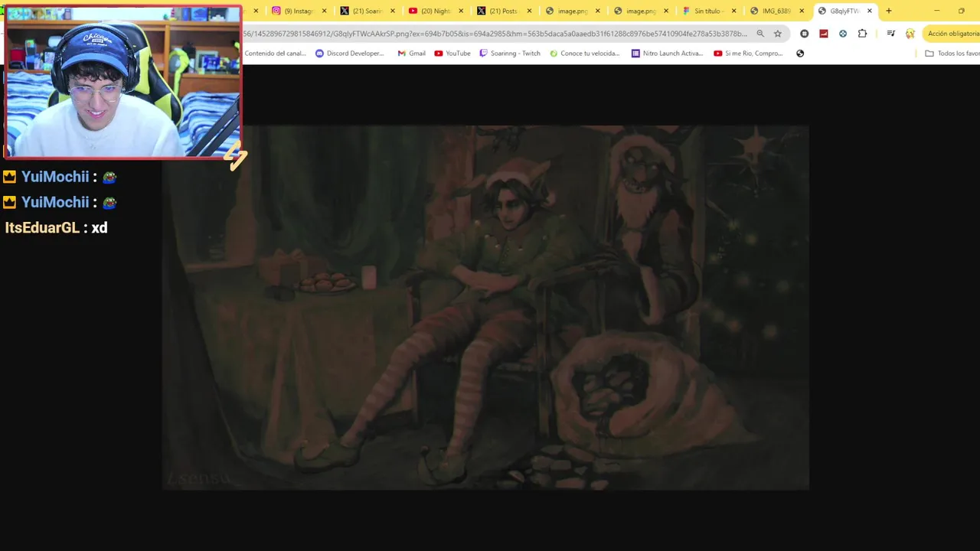Maximize the Chrome window
The width and height of the screenshot is (980, 551).
[962, 11]
